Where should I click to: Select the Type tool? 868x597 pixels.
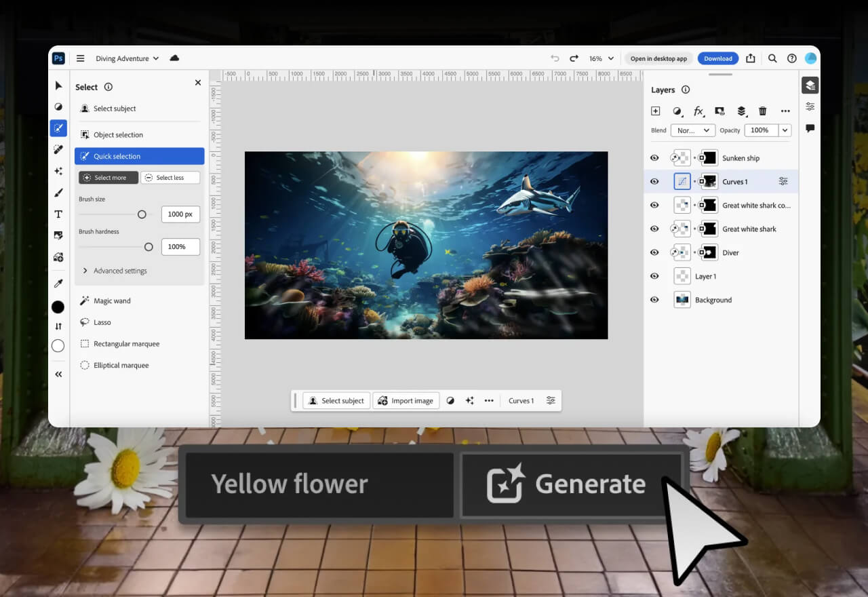(58, 214)
